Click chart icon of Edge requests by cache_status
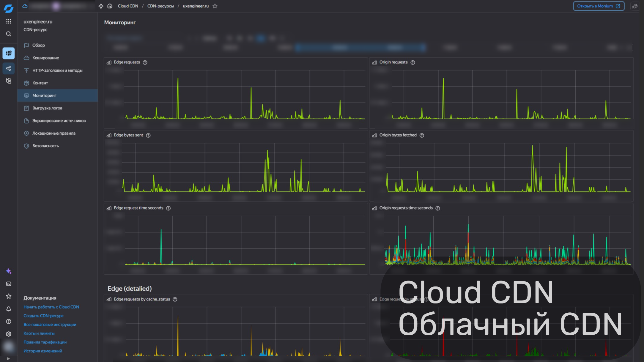The image size is (644, 362). click(x=109, y=299)
